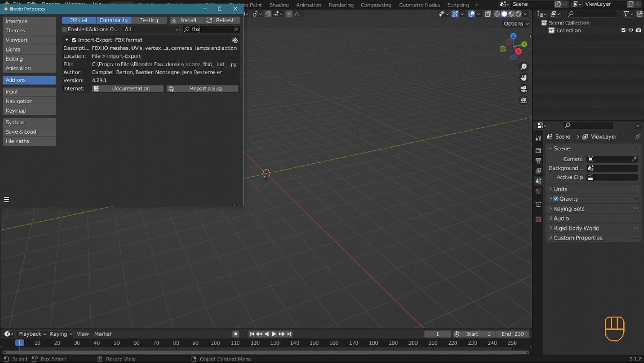Click the pan hand viewport gizmo

524,78
